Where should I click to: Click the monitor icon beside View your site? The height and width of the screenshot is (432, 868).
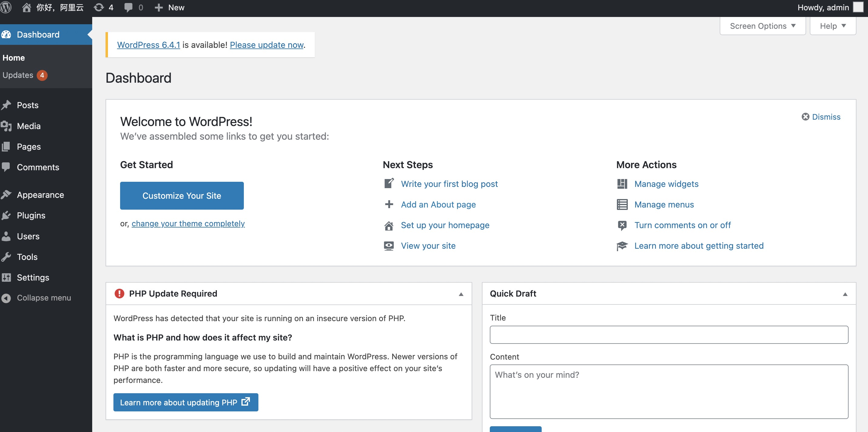pos(389,245)
